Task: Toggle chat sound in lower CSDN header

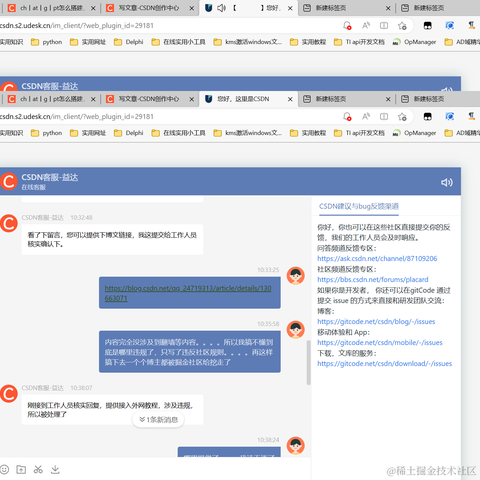Action: 447,182
